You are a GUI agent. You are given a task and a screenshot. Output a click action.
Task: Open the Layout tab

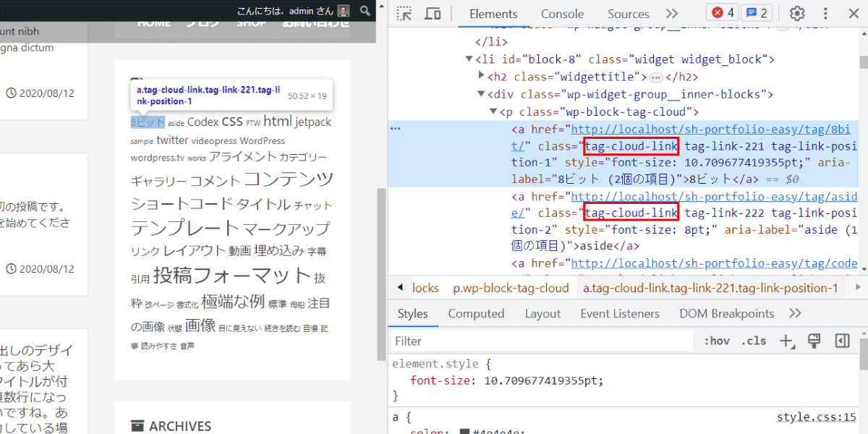point(542,313)
